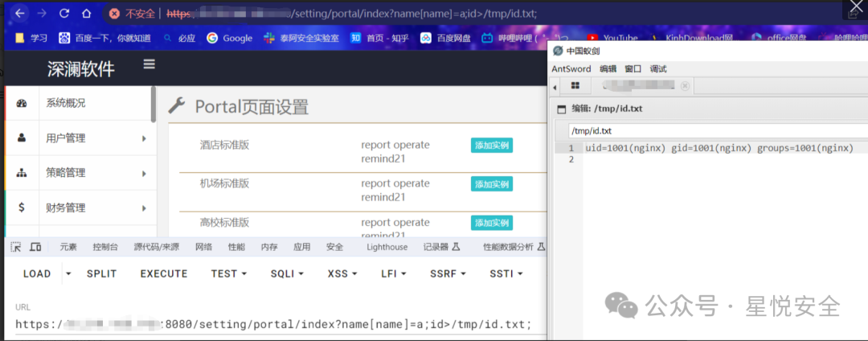Image resolution: width=868 pixels, height=341 pixels.
Task: Click the user icon beside 用户管理
Action: coord(22,138)
